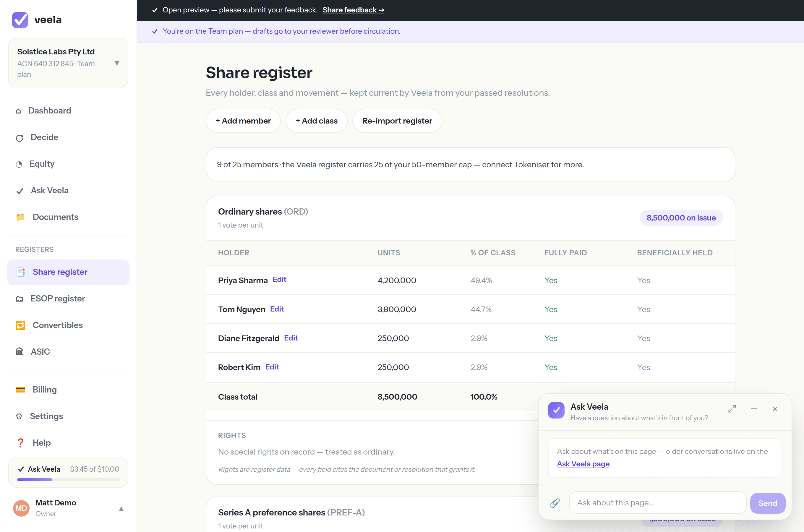
Task: Click the Equity pie chart icon
Action: [19, 164]
